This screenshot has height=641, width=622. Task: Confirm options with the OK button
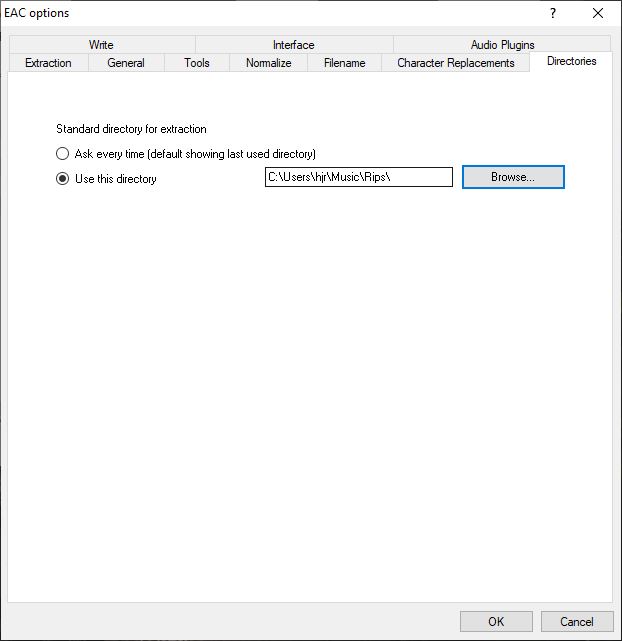click(496, 621)
